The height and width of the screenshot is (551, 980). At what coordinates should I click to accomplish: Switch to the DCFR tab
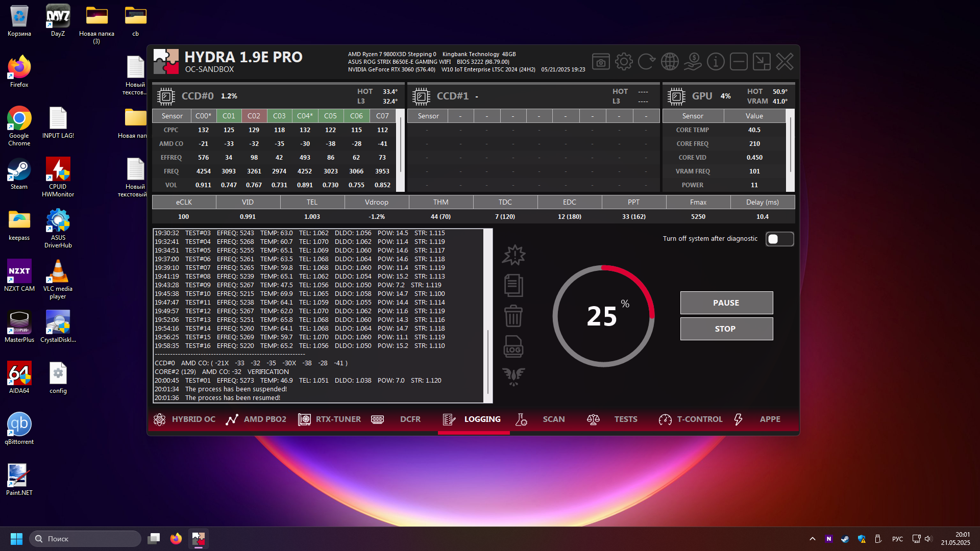(x=396, y=419)
